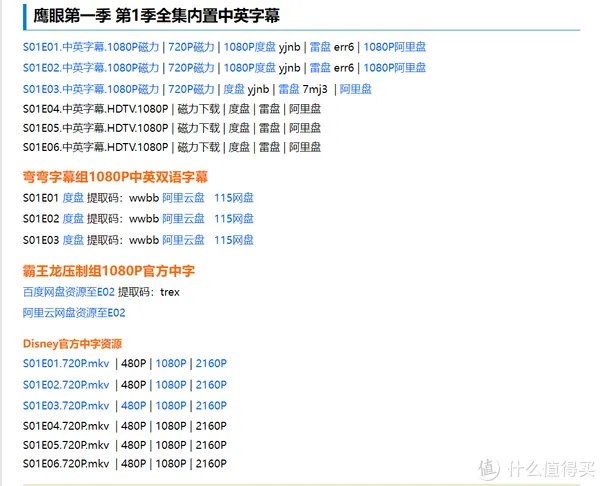
Task: Open 度盘 link for 弯弯字幕组 S01E03
Action: [x=73, y=240]
